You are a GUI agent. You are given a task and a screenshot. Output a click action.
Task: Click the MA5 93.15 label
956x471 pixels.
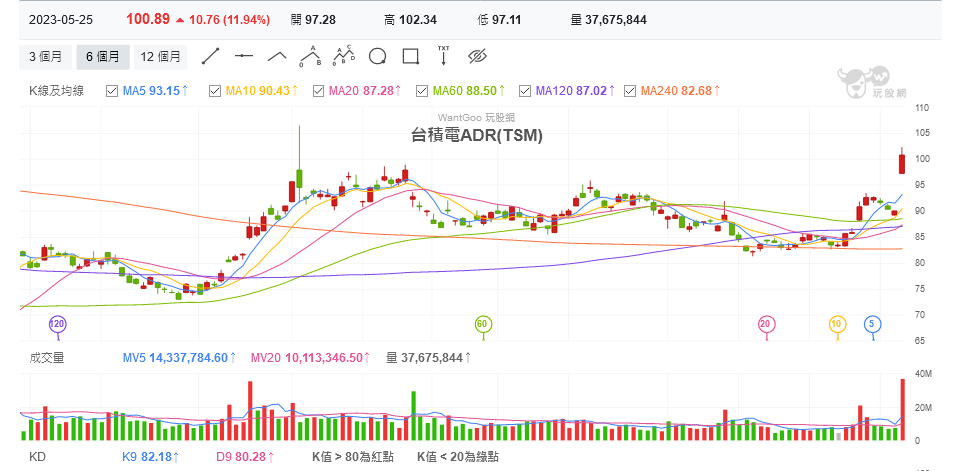point(156,91)
